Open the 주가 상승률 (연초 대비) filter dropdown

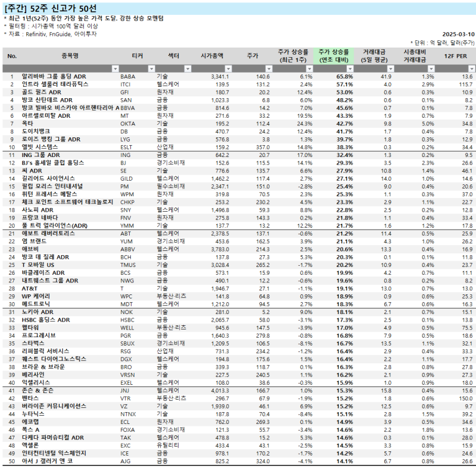pyautogui.click(x=350, y=68)
